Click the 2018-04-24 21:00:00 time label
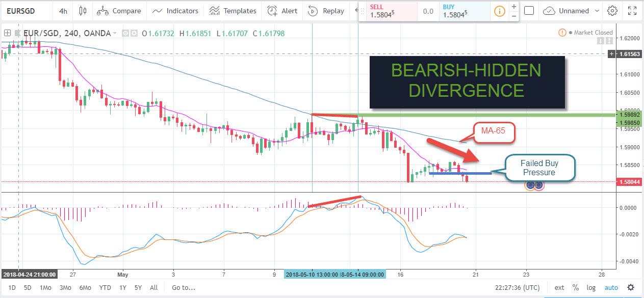Screen dimensions: 644x298 coord(29,274)
